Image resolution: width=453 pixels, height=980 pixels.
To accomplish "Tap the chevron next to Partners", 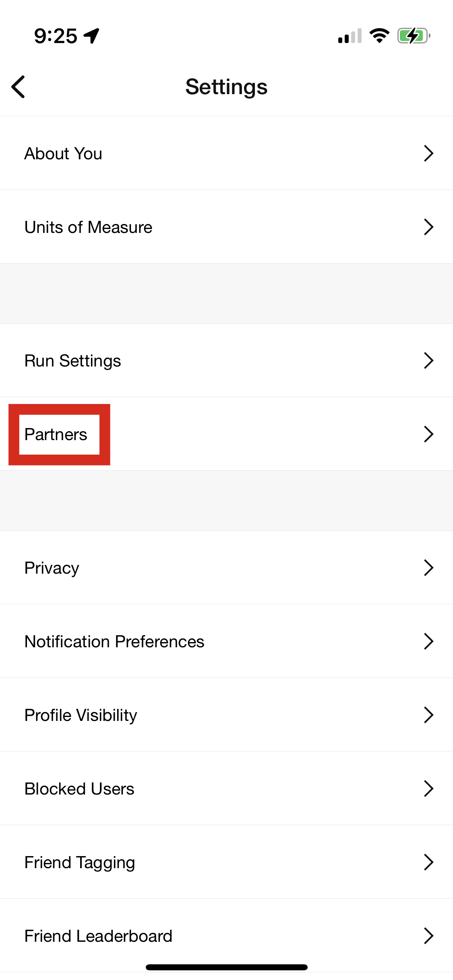I will tap(428, 434).
